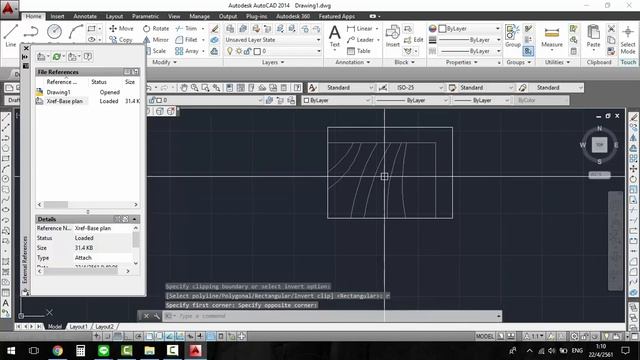Open File Explorer from the taskbar
The image size is (640, 360).
point(149,351)
